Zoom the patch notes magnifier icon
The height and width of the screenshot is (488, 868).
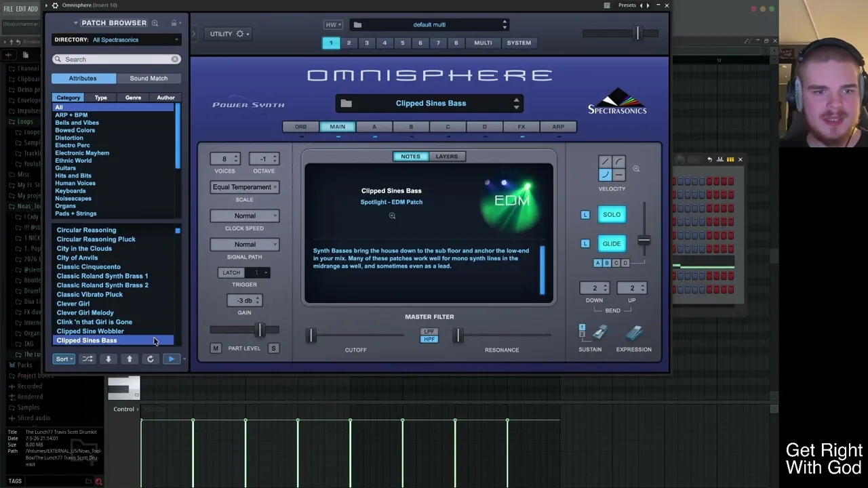(x=392, y=216)
